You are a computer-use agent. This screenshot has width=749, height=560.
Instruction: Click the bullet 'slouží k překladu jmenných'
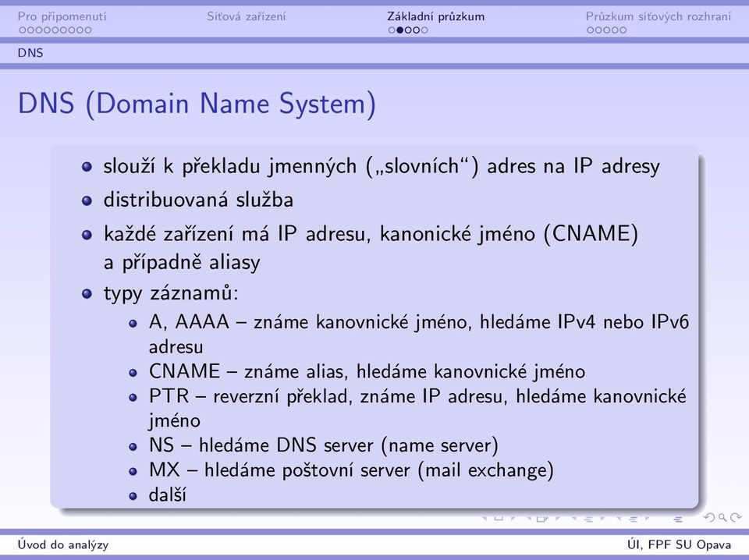(x=382, y=166)
